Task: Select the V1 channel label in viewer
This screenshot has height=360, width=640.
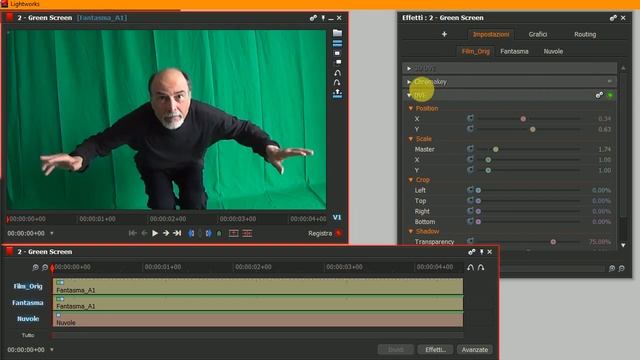Action: pyautogui.click(x=337, y=218)
